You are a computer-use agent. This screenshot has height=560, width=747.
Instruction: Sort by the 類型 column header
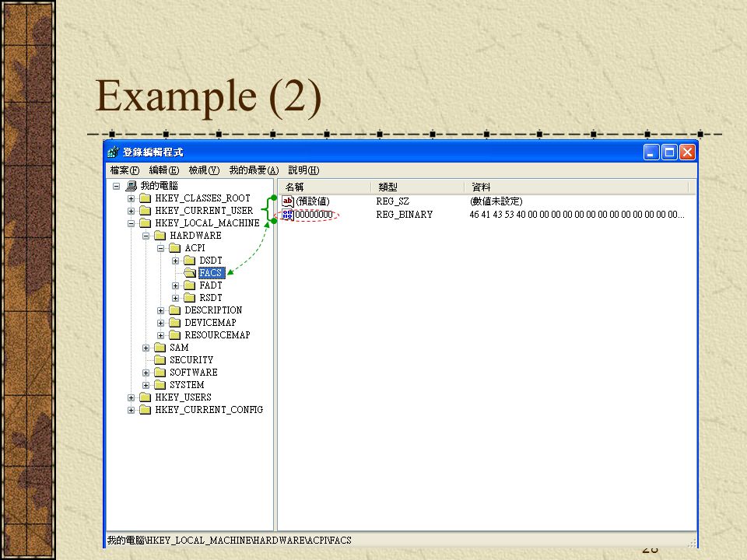tap(419, 187)
